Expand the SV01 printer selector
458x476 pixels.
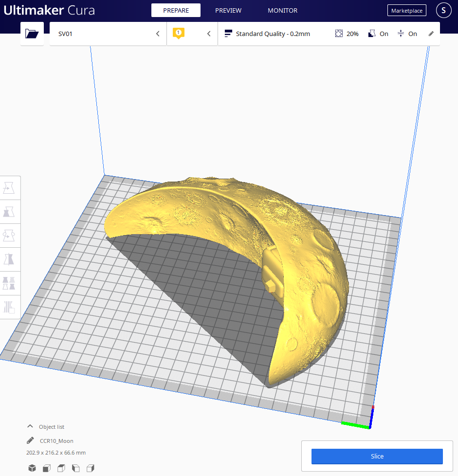pos(108,34)
